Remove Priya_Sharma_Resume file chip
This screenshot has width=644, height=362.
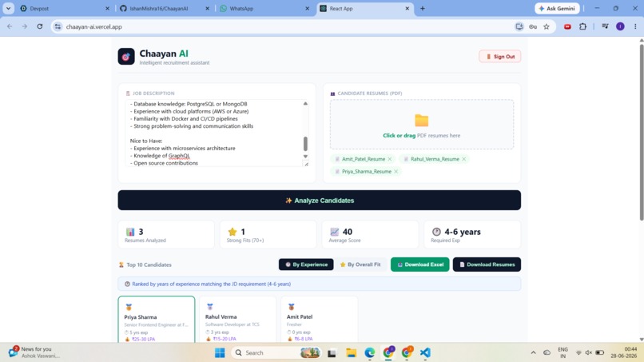tap(396, 171)
